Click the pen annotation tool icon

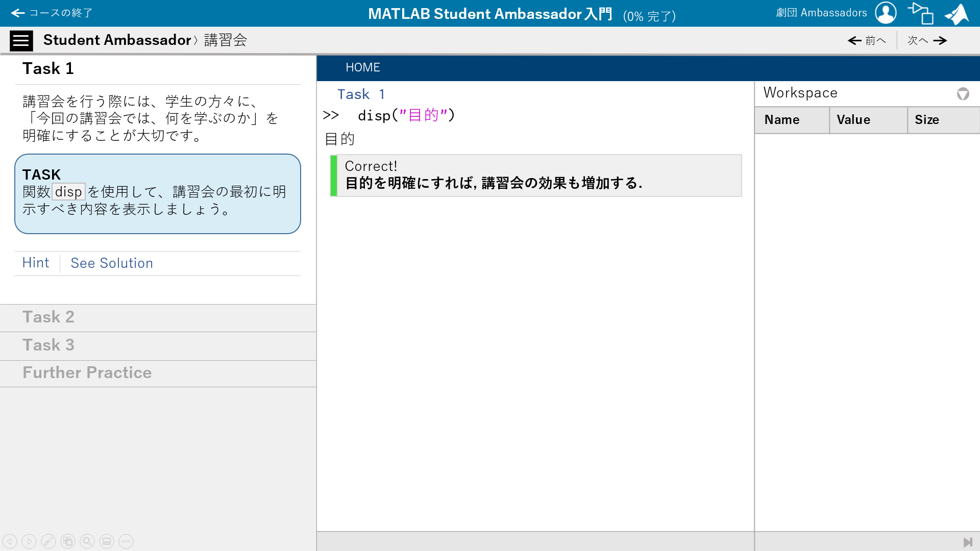pos(48,541)
